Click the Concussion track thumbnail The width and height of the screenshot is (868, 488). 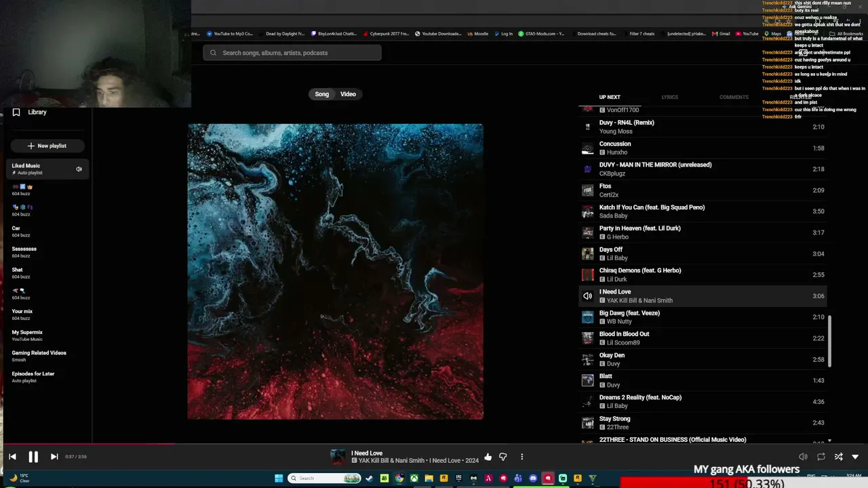point(587,148)
